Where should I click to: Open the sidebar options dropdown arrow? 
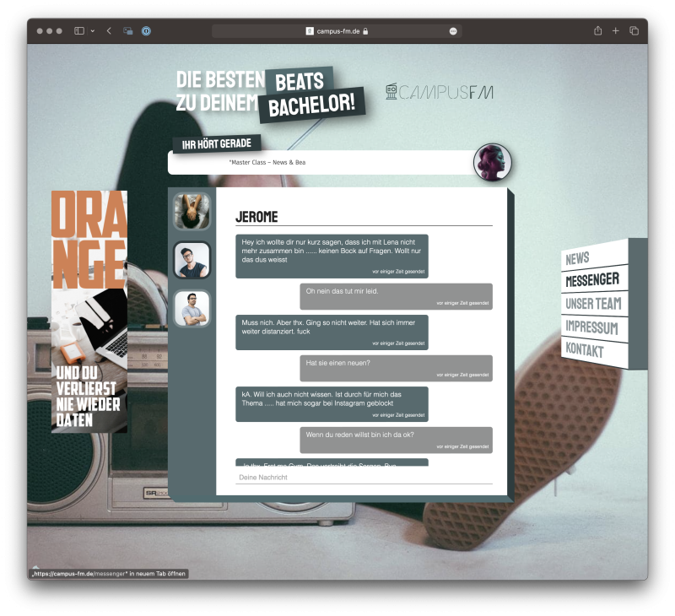(x=93, y=31)
